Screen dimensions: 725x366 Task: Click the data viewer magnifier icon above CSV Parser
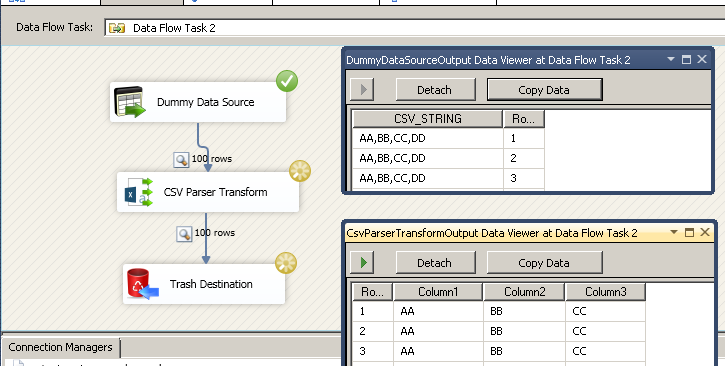(x=181, y=160)
